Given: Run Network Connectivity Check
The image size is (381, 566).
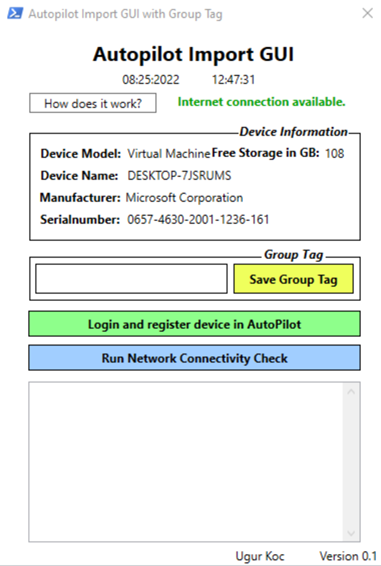Looking at the screenshot, I should point(194,358).
